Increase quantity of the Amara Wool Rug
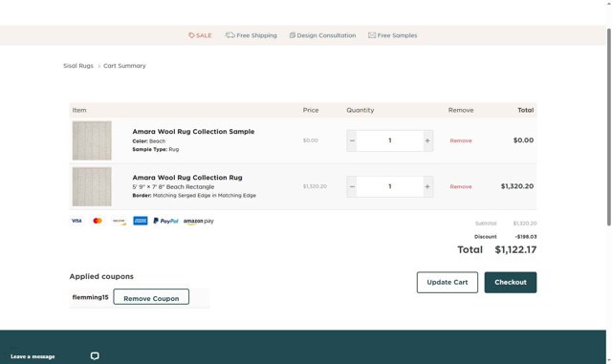 click(427, 186)
